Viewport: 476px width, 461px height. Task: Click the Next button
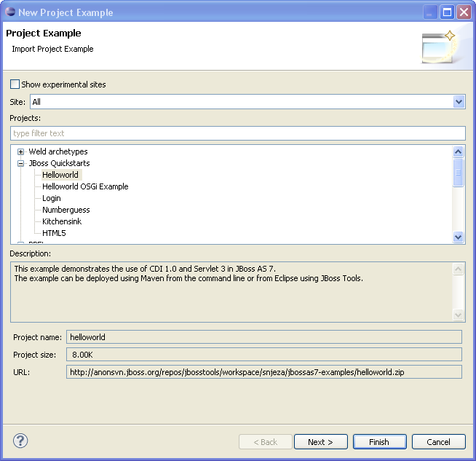[320, 442]
